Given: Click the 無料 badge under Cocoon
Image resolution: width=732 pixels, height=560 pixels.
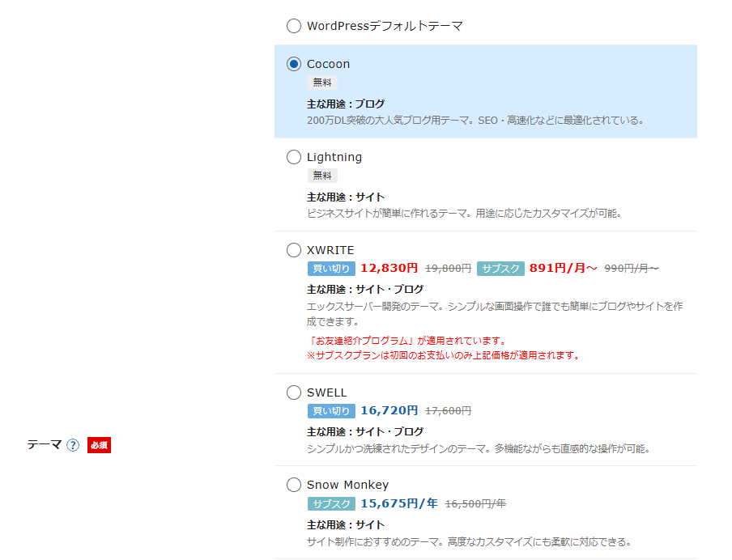Looking at the screenshot, I should (322, 83).
